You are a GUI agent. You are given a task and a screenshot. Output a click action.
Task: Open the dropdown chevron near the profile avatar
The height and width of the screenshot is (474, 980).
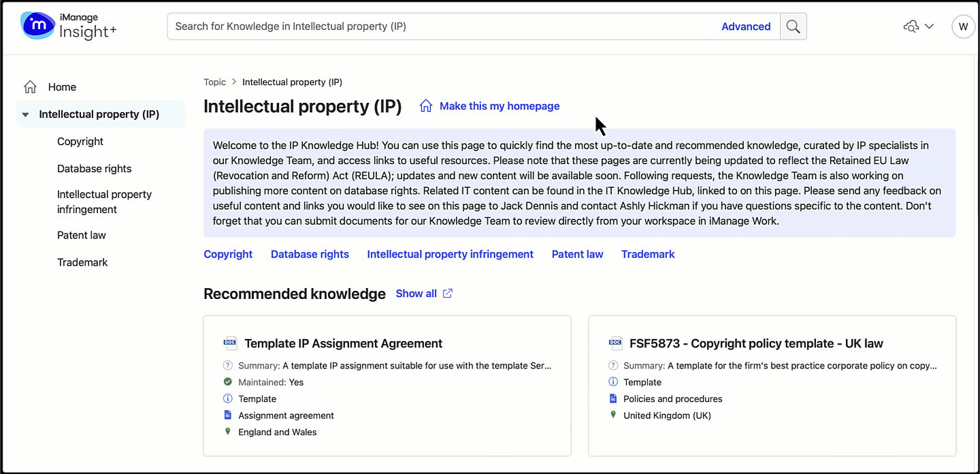point(928,26)
